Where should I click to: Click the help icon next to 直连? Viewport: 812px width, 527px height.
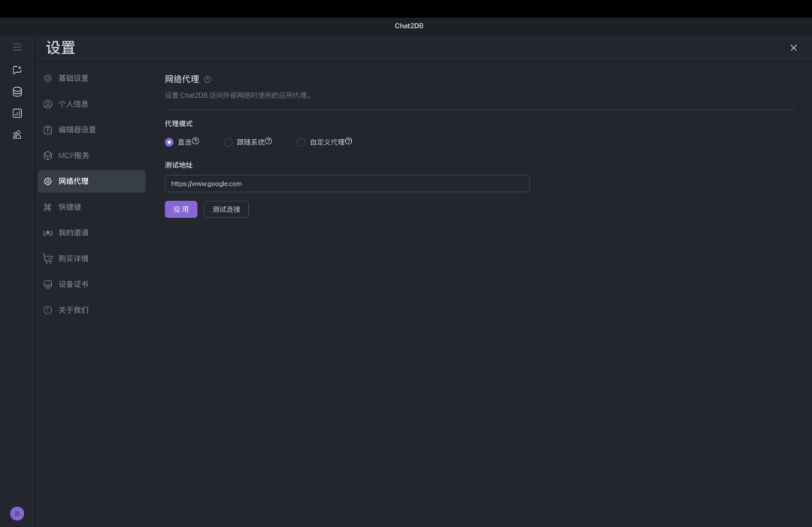(x=195, y=141)
